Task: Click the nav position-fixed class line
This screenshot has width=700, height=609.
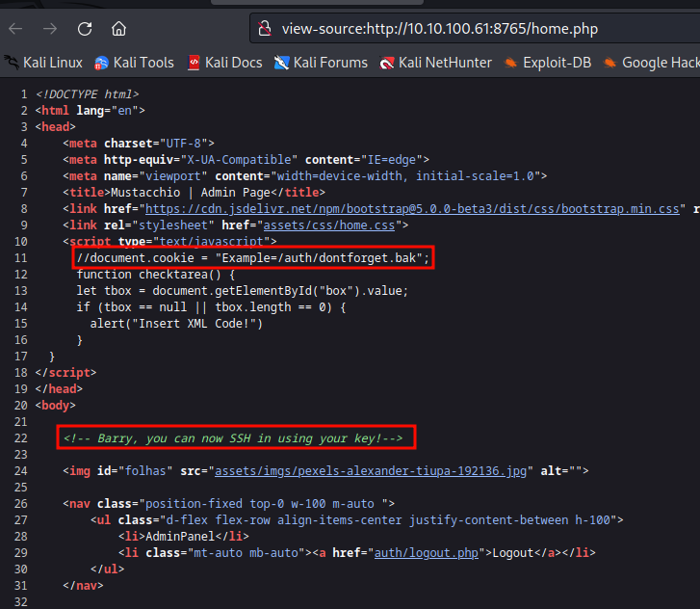Action: 228,504
